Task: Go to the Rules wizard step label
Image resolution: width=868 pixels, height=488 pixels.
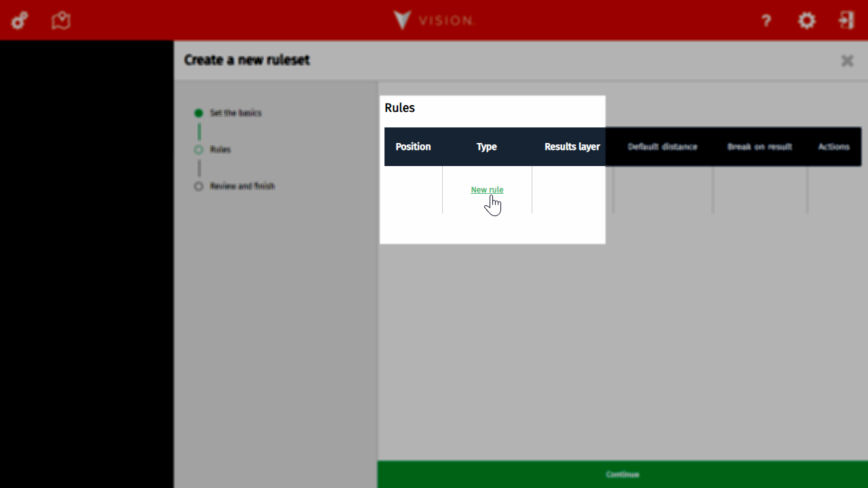Action: (220, 150)
